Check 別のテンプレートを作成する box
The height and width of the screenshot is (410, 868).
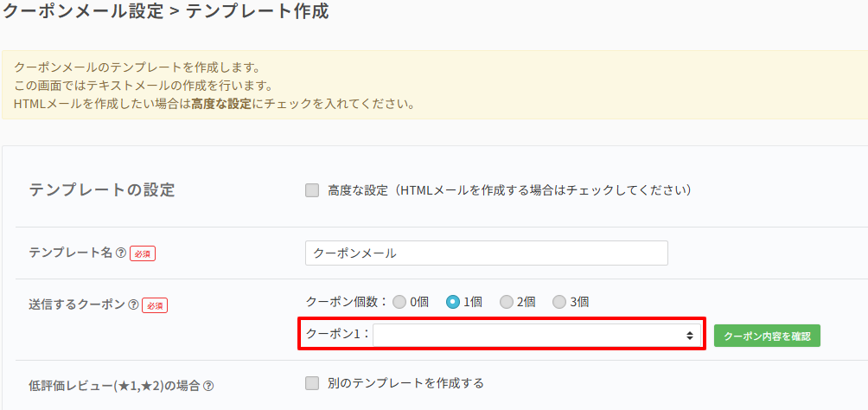point(312,383)
